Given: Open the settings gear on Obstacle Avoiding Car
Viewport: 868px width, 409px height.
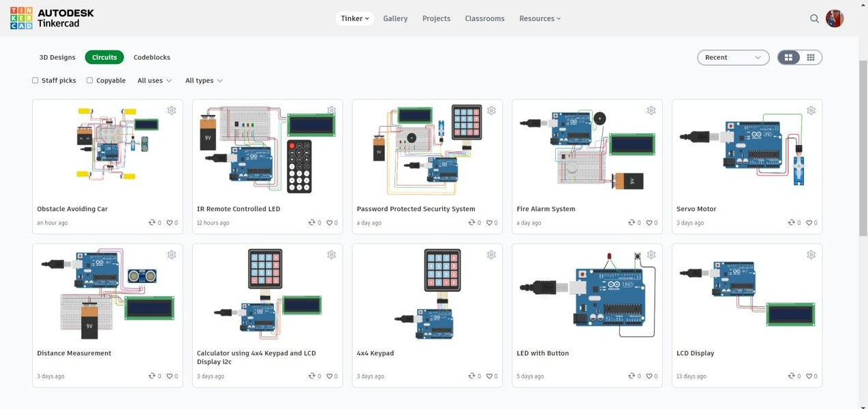Looking at the screenshot, I should 172,110.
